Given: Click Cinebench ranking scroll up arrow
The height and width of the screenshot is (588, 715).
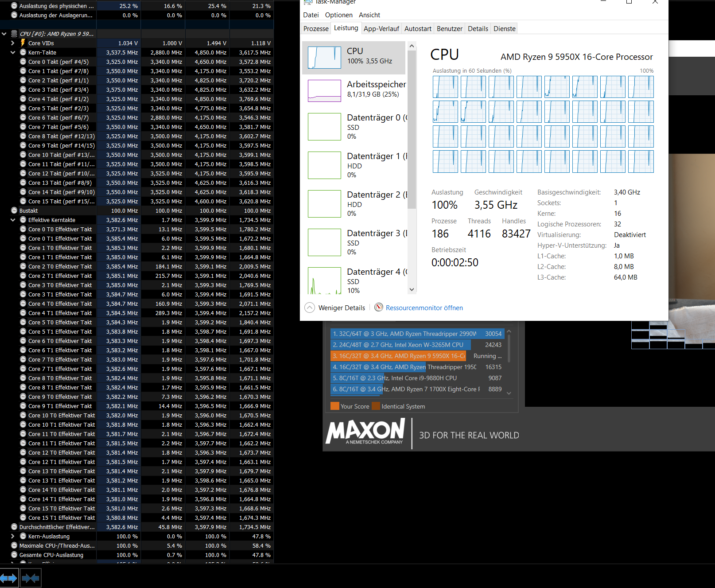Looking at the screenshot, I should tap(509, 331).
